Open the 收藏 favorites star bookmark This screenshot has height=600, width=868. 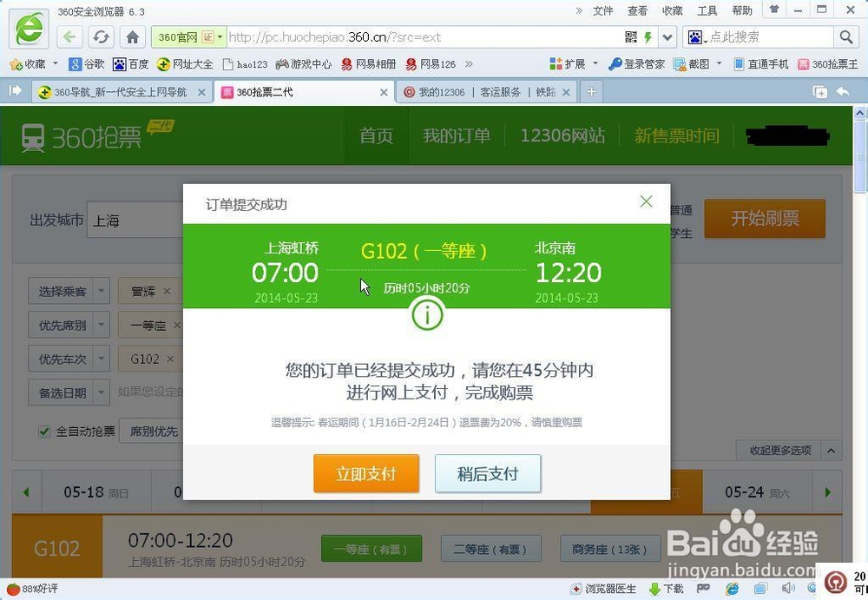(x=28, y=64)
